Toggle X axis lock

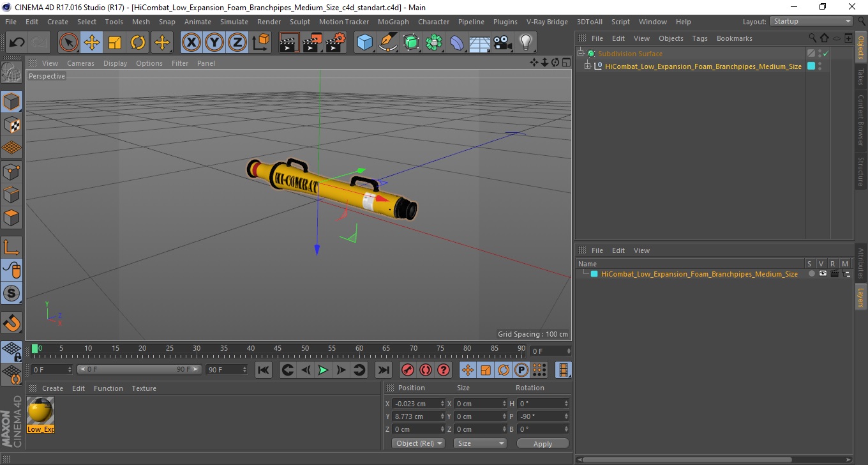point(191,43)
